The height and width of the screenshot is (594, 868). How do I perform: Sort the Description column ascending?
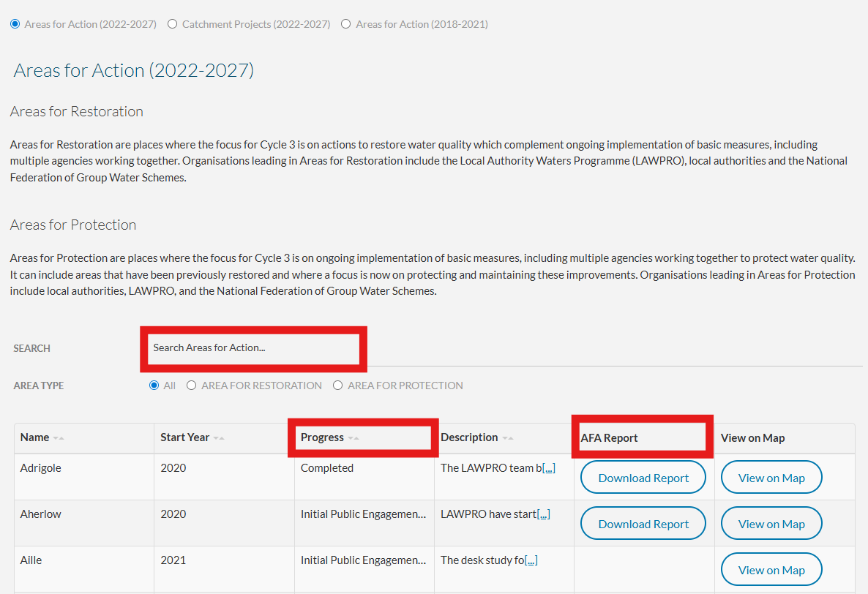pyautogui.click(x=511, y=437)
